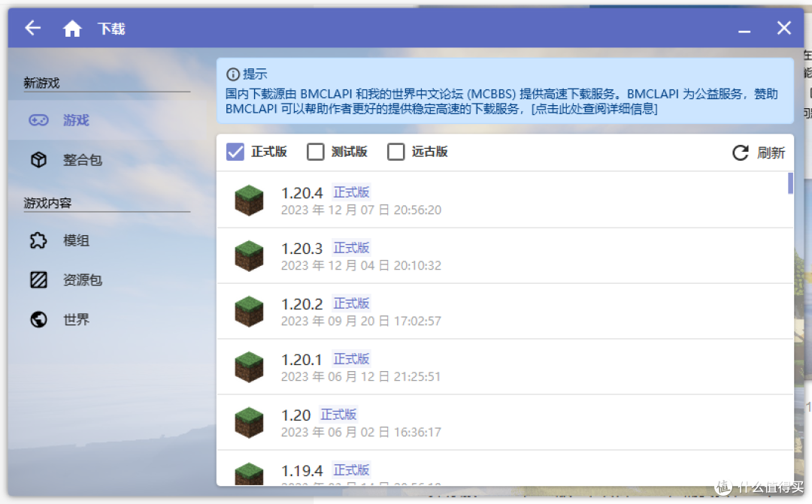The image size is (812, 504).
Task: Click the grass block icon for 1.20.3
Action: tap(249, 255)
